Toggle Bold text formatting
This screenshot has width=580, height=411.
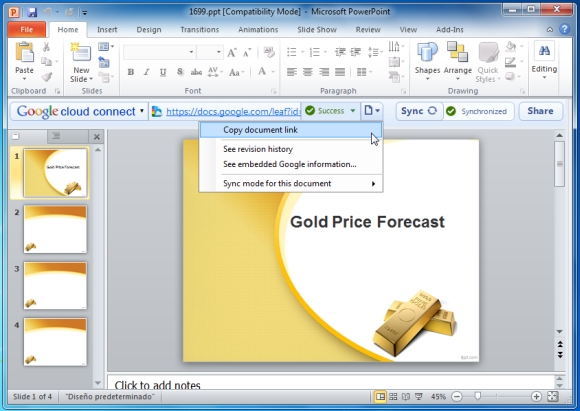(131, 72)
